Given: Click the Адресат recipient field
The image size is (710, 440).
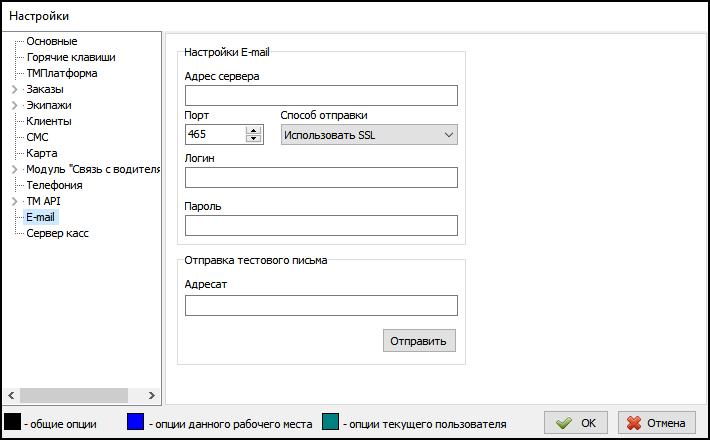Looking at the screenshot, I should 321,306.
